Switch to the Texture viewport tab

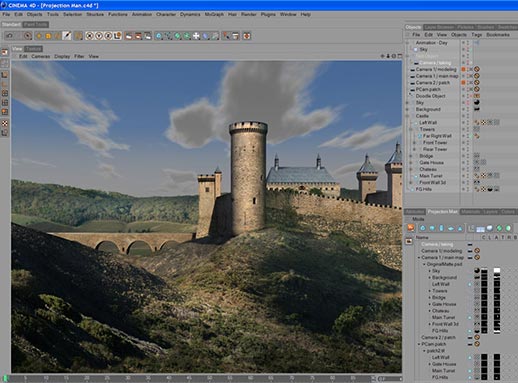[33, 49]
